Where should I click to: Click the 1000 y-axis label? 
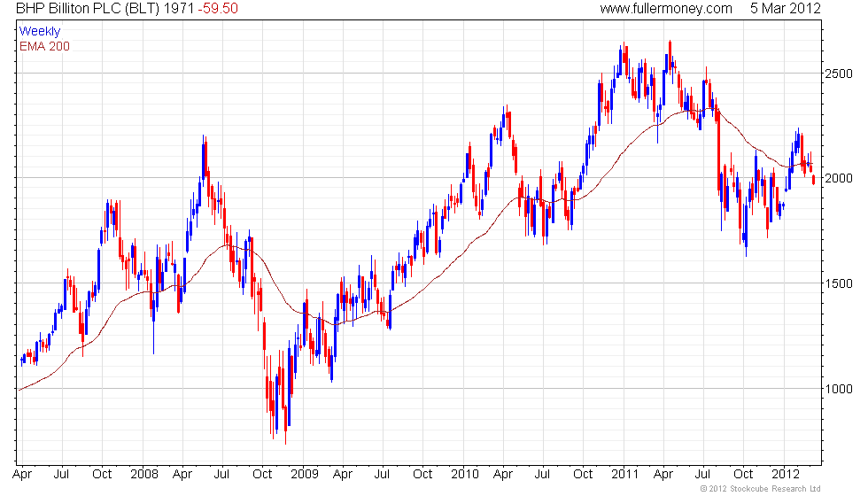(838, 389)
